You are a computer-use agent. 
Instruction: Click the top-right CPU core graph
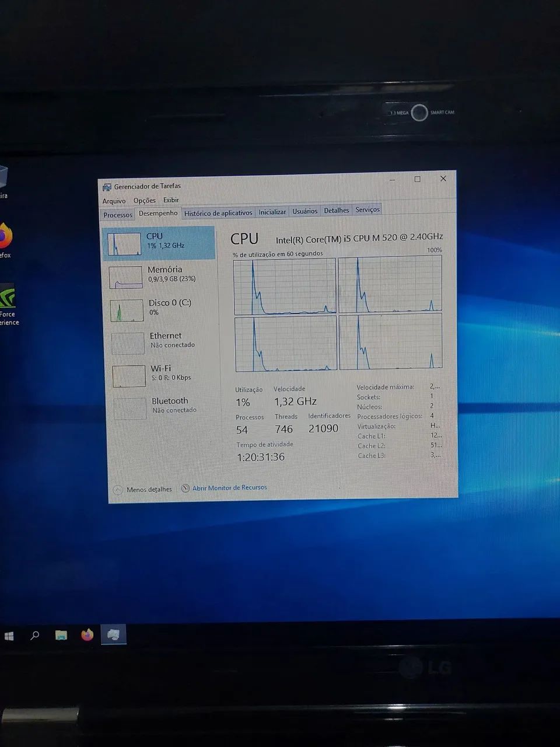pos(390,284)
